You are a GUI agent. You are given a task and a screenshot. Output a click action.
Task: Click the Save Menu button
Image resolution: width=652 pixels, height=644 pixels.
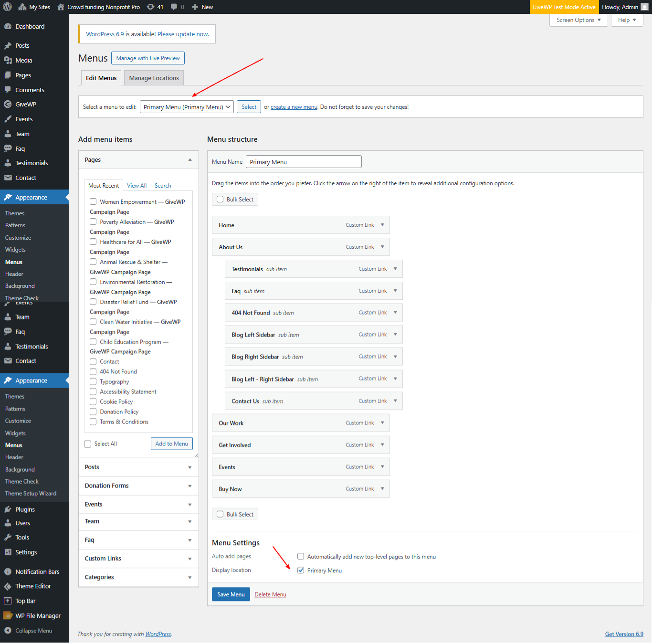[231, 594]
